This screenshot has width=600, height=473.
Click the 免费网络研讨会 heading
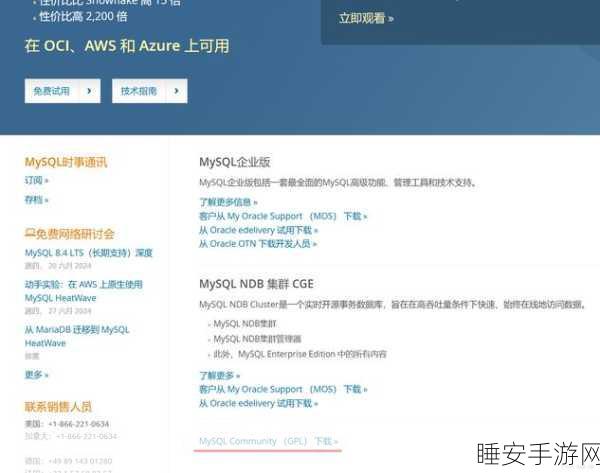click(x=69, y=234)
